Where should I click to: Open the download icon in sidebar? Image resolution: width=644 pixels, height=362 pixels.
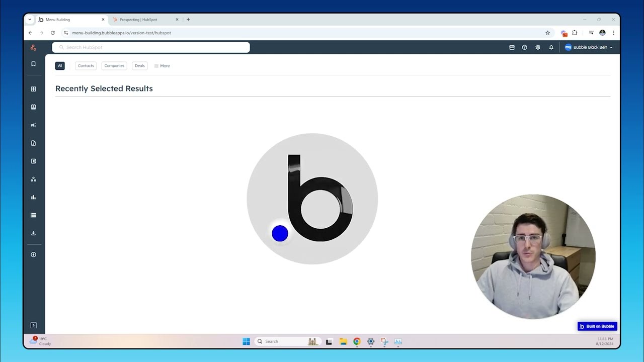pyautogui.click(x=33, y=233)
